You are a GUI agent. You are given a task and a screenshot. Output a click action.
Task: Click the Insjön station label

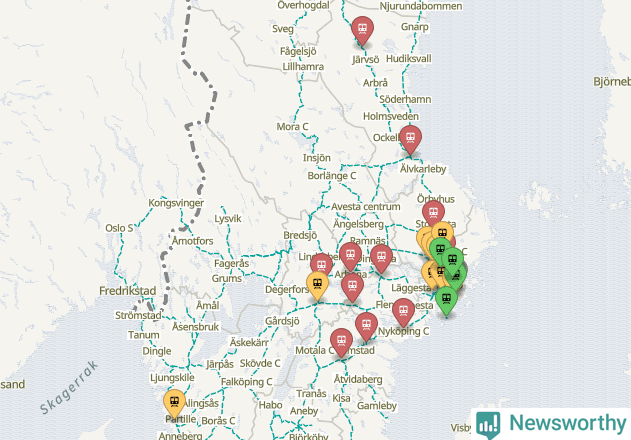pos(317,158)
